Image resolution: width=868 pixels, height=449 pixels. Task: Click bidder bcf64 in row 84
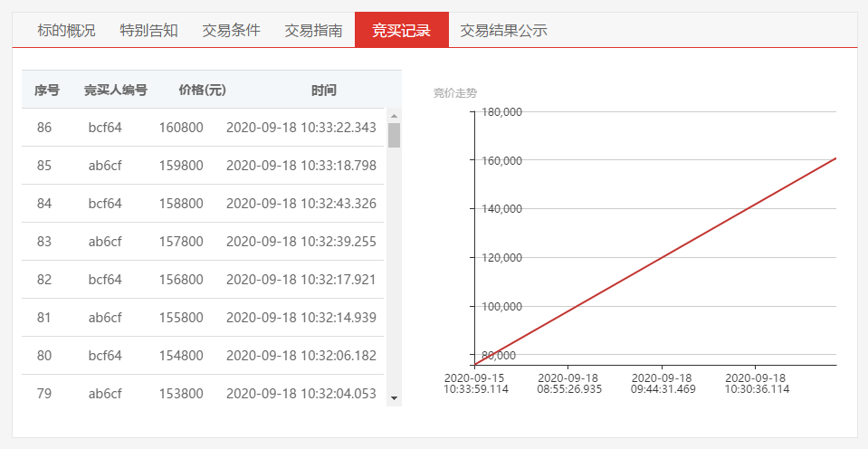pos(105,204)
